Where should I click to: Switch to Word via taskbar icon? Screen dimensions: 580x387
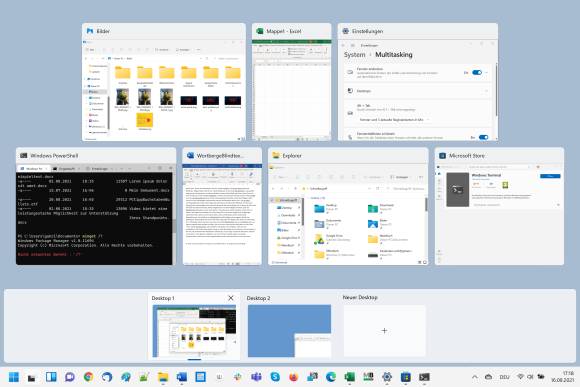tap(182, 377)
